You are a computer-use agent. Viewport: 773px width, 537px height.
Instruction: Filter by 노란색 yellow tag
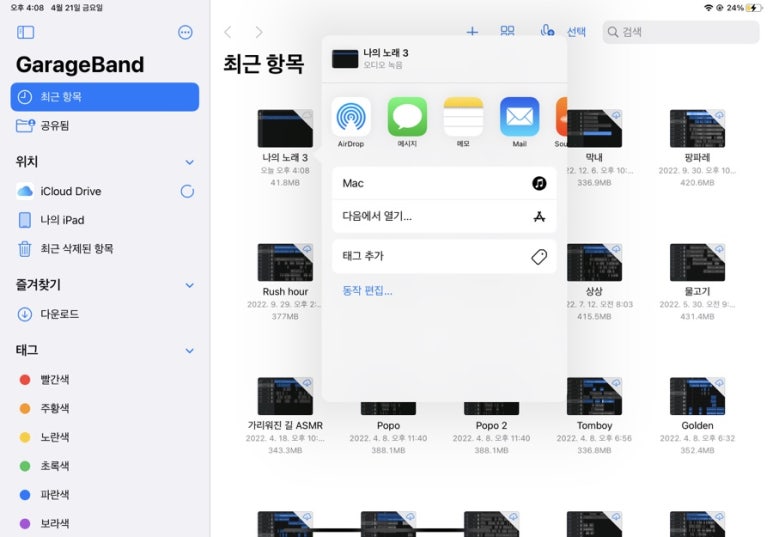coord(105,437)
